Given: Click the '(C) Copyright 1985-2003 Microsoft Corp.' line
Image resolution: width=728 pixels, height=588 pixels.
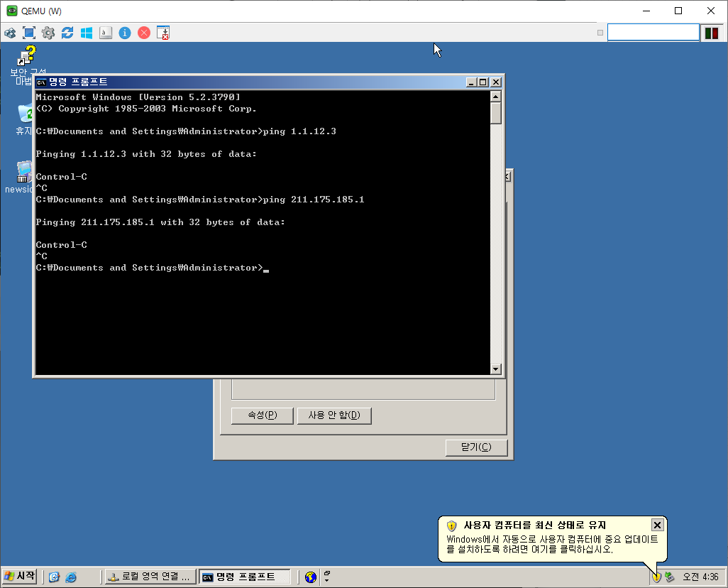Looking at the screenshot, I should pos(146,109).
